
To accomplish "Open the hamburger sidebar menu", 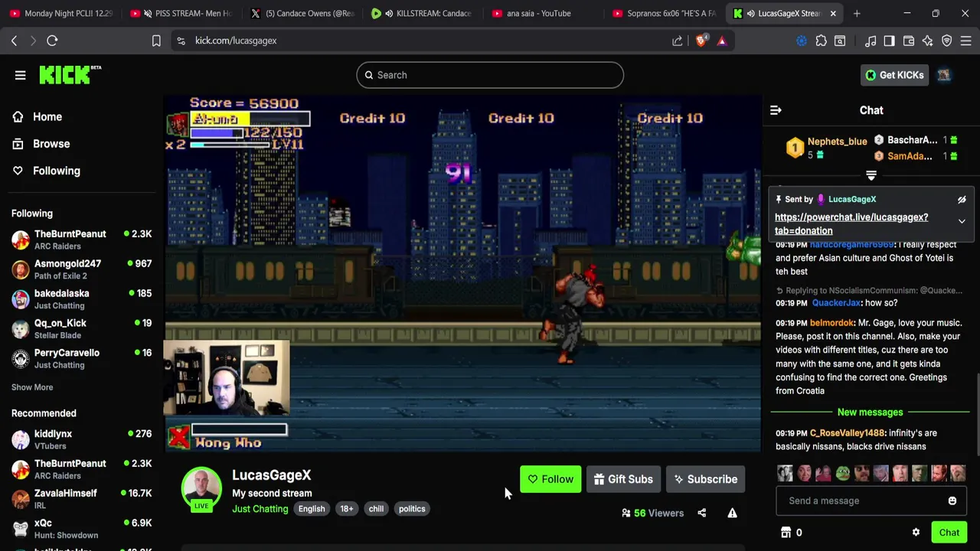I will coord(21,75).
